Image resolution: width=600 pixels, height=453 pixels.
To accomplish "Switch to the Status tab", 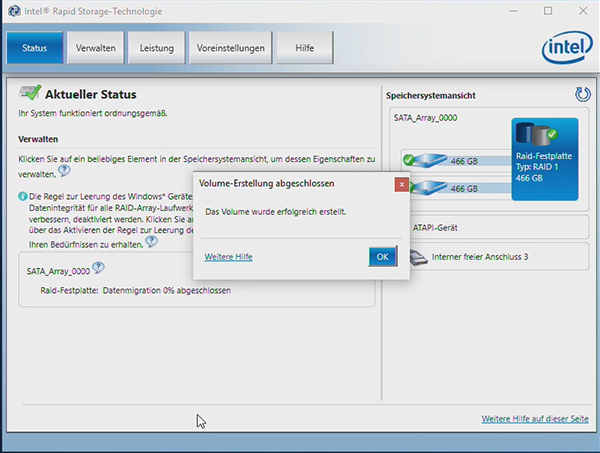I will tap(34, 48).
